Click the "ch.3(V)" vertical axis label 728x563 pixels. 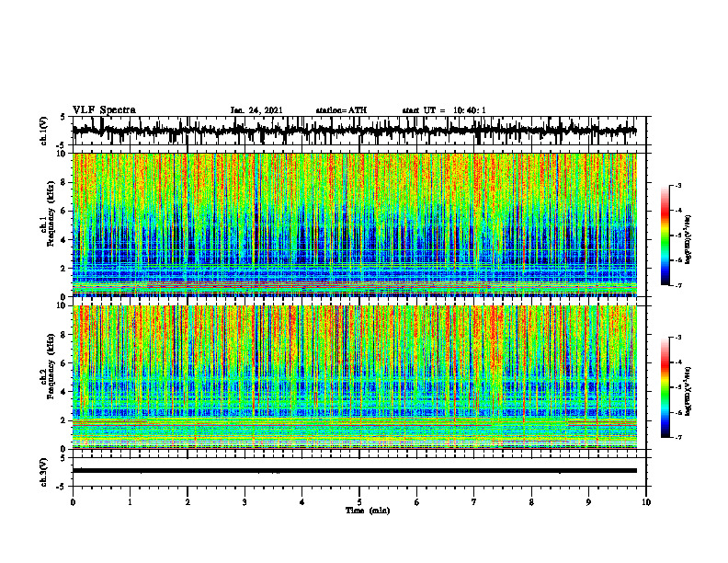click(x=44, y=472)
